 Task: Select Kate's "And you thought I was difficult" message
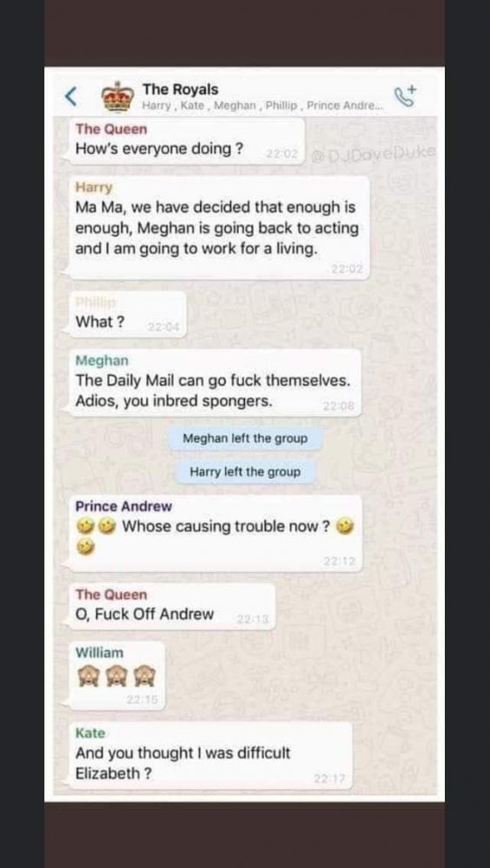[x=210, y=756]
